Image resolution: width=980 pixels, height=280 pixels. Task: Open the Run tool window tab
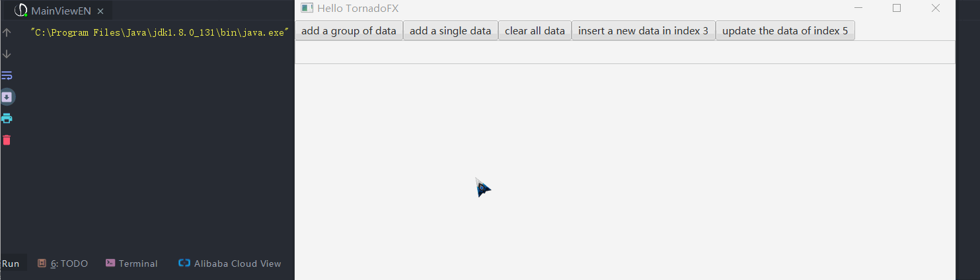click(x=11, y=263)
